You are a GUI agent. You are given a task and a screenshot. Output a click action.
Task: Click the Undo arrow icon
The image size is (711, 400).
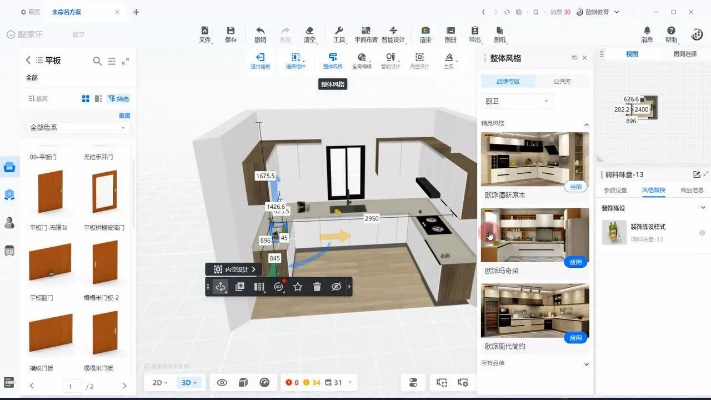click(x=261, y=34)
